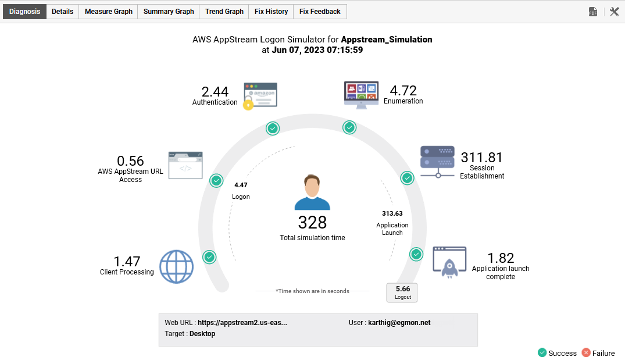View the Trend Graph tab
625x364 pixels.
click(x=224, y=12)
